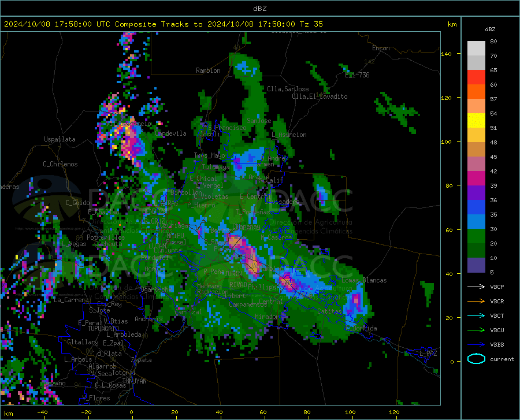Select the light blue 35 dBZ swatch
Viewport: 520px width, 420px height.
point(476,222)
